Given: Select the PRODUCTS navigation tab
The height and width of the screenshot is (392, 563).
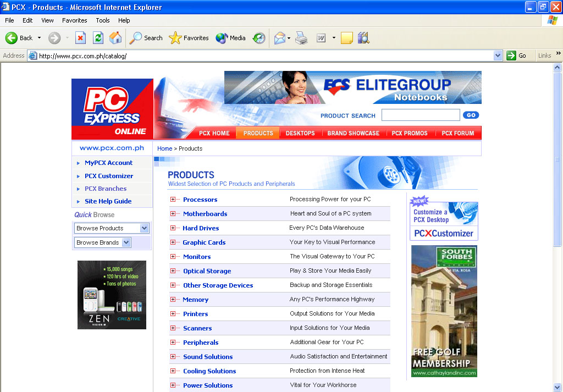Looking at the screenshot, I should coord(258,133).
